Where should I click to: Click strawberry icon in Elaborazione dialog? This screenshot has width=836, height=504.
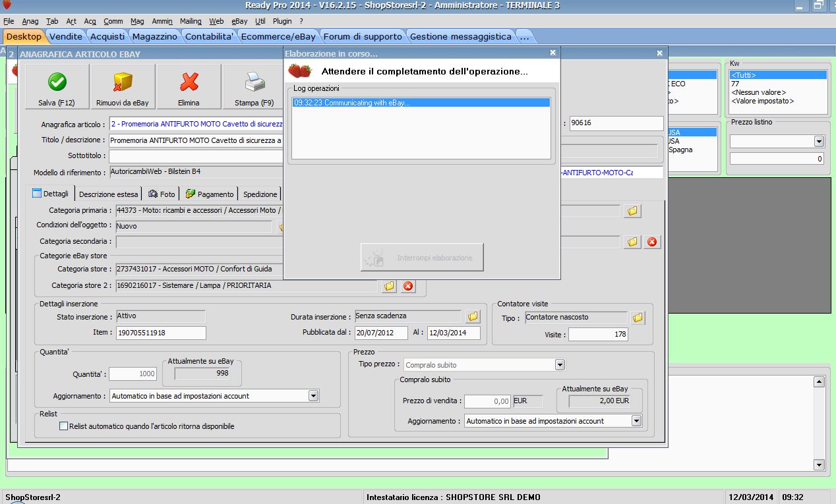300,71
